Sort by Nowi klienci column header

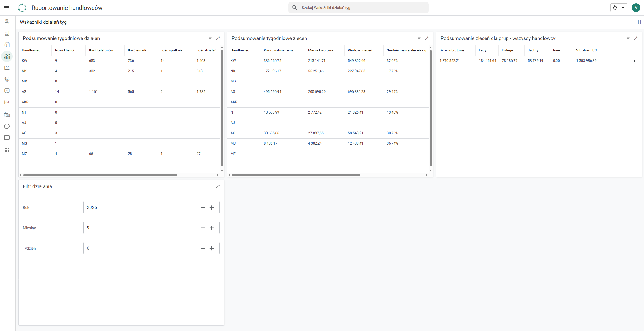point(65,50)
